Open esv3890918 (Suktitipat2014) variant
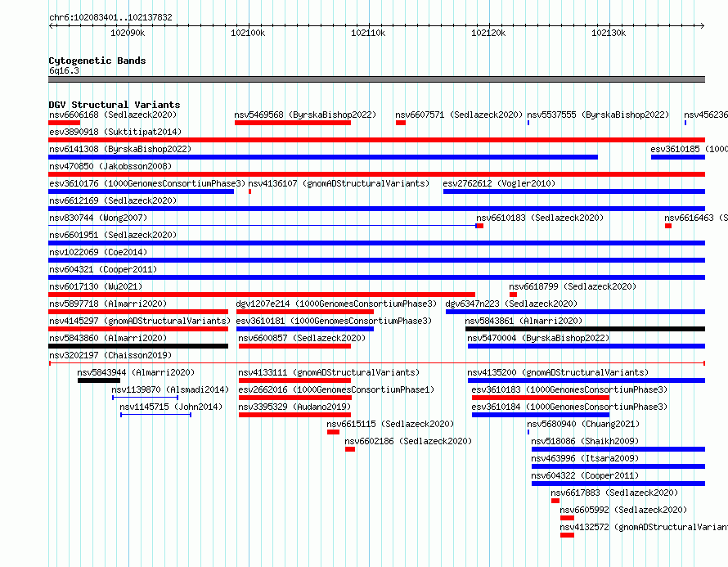Image resolution: width=728 pixels, height=567 pixels. (115, 132)
